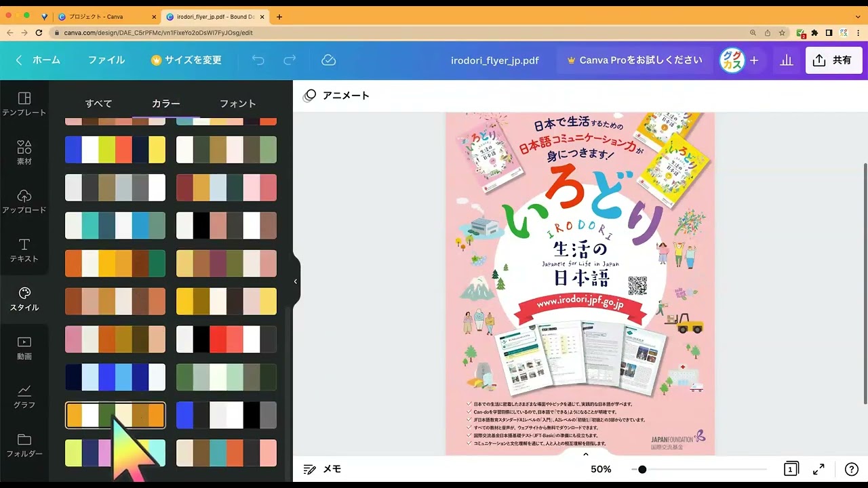
Task: Apply the selected orange, white, green palette
Action: (x=115, y=415)
